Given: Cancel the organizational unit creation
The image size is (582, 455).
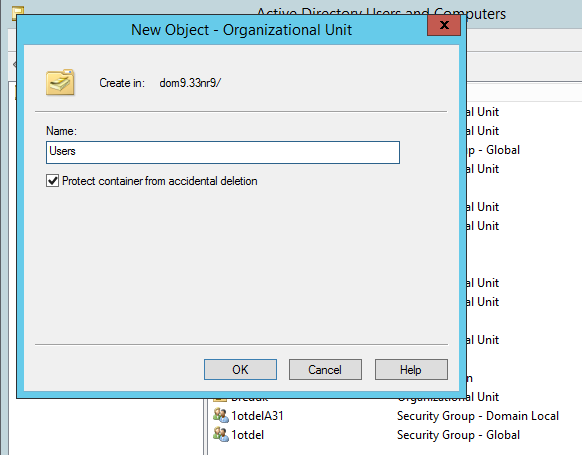Looking at the screenshot, I should (325, 369).
